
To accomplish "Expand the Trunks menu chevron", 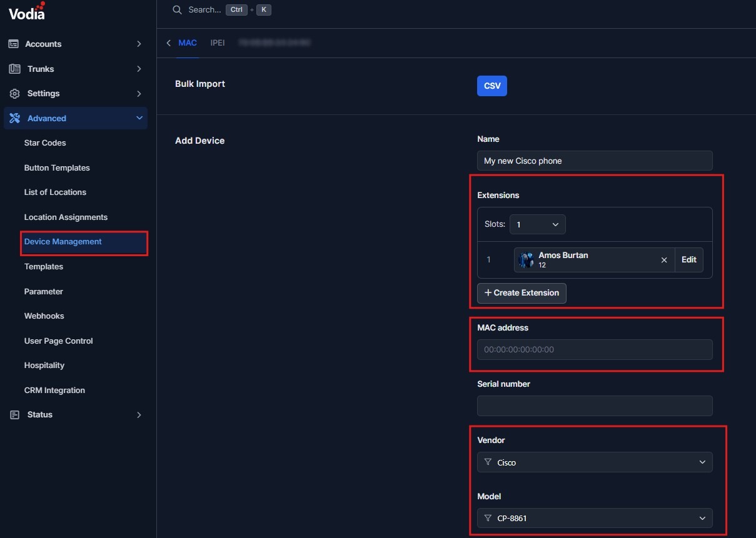I will click(x=139, y=69).
